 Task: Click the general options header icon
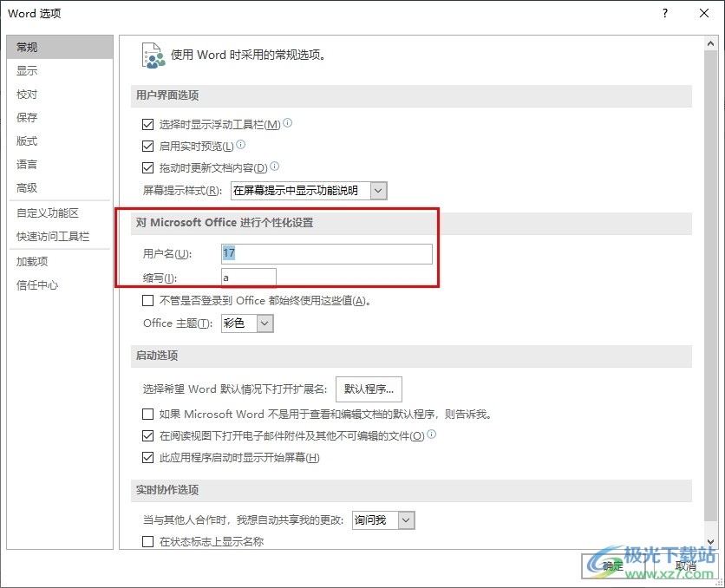[153, 56]
